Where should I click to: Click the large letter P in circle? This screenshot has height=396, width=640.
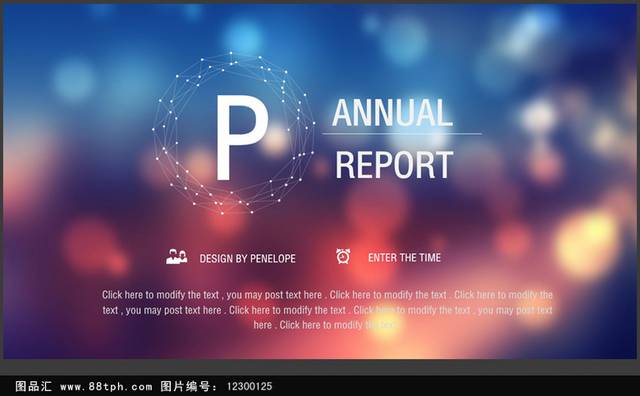pos(242,138)
